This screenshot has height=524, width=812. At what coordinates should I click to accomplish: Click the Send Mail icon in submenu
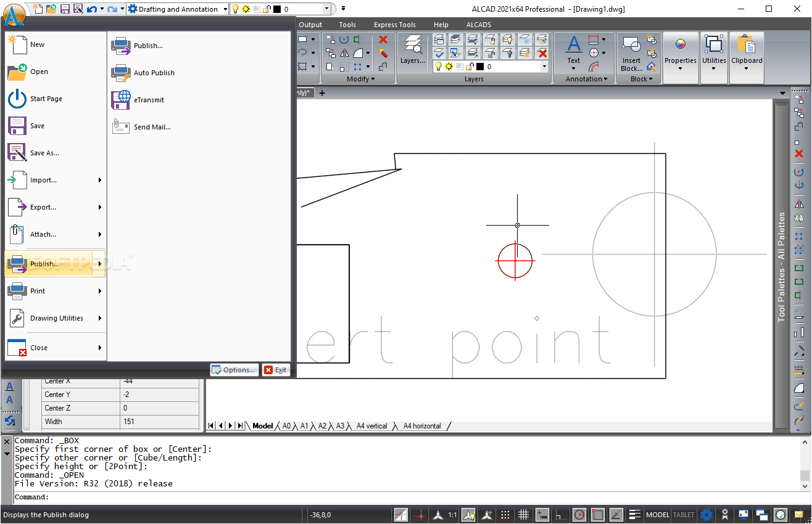[120, 126]
